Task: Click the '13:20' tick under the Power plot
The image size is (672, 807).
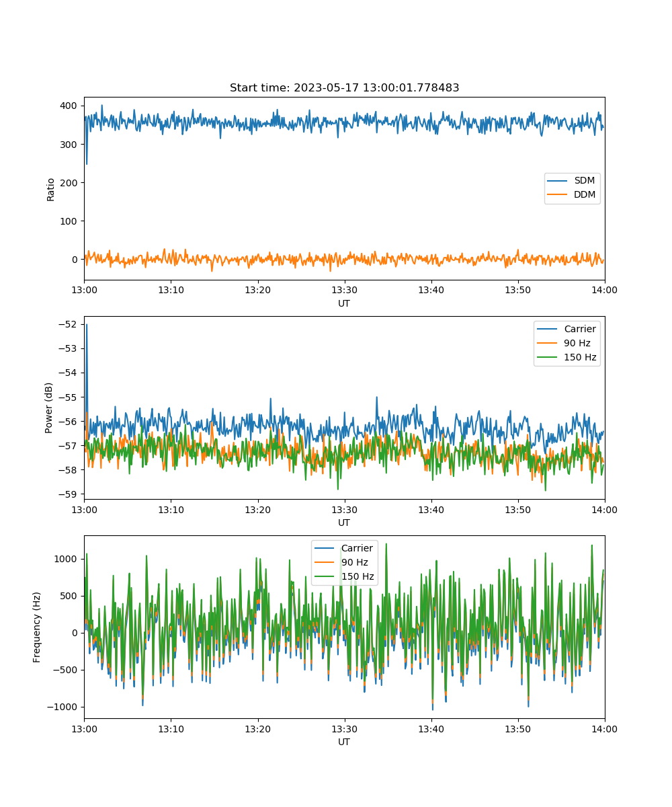Action: click(257, 509)
